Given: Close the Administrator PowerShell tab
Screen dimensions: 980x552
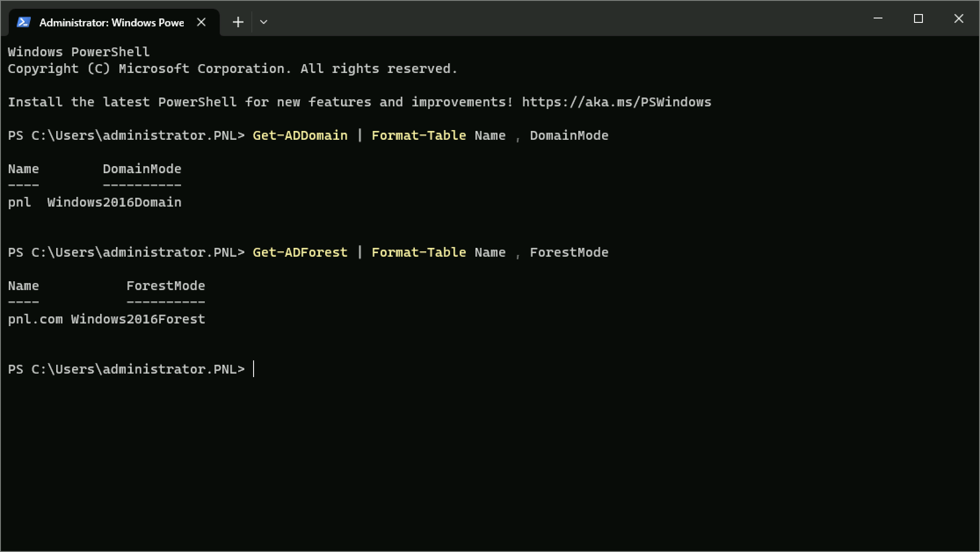Looking at the screenshot, I should (201, 22).
